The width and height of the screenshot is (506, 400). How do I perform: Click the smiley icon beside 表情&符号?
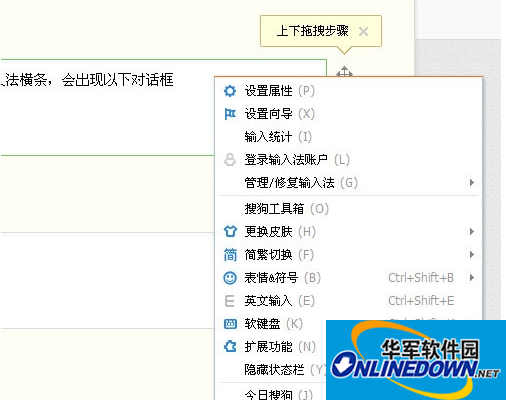pyautogui.click(x=230, y=278)
